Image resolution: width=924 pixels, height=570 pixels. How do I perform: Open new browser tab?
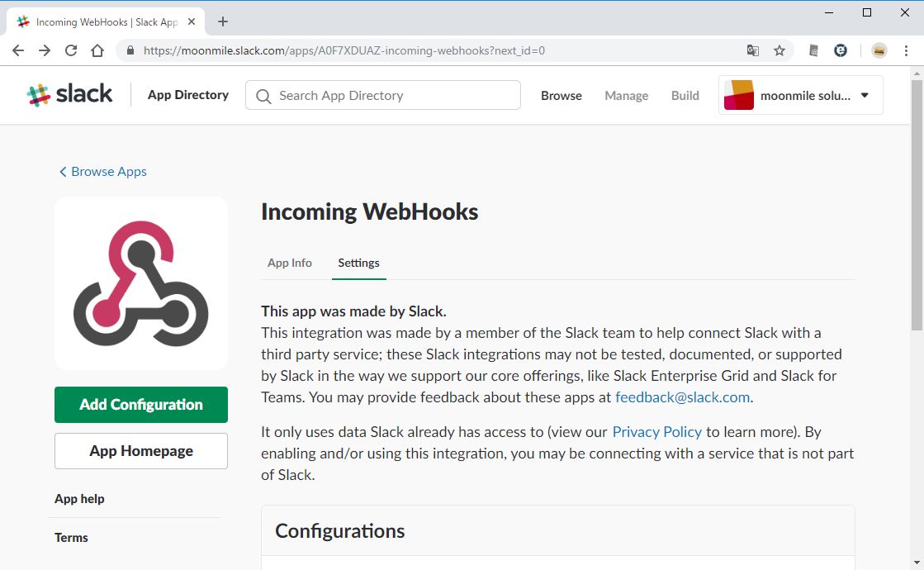(x=223, y=22)
